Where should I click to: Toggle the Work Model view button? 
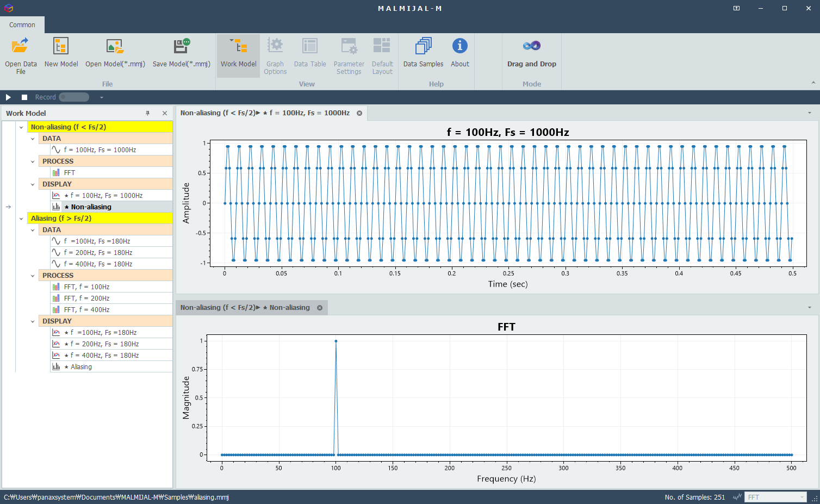(x=238, y=55)
